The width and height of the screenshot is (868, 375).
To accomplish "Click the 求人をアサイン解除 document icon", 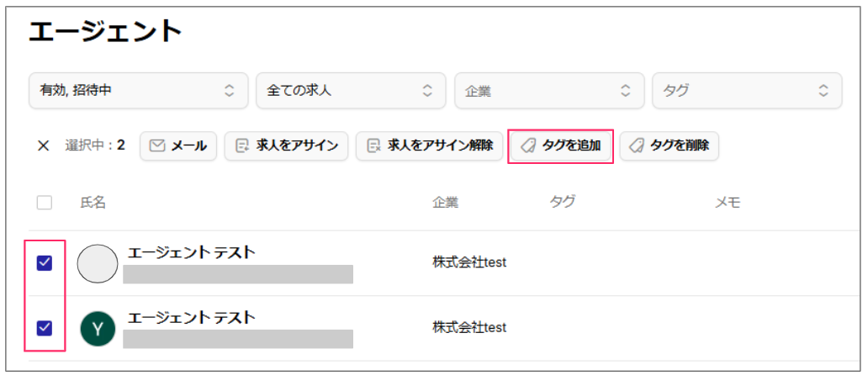I will coord(374,146).
